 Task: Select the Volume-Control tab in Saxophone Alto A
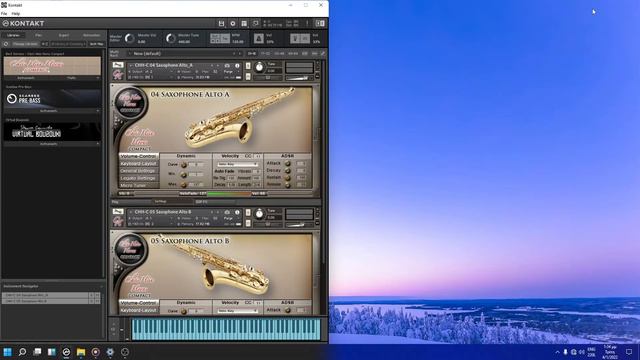[x=138, y=156]
